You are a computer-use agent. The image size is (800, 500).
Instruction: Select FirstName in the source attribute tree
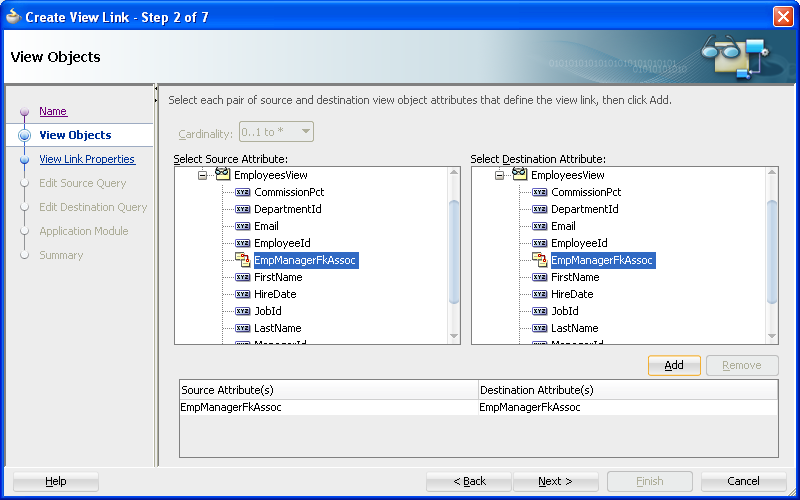(278, 277)
